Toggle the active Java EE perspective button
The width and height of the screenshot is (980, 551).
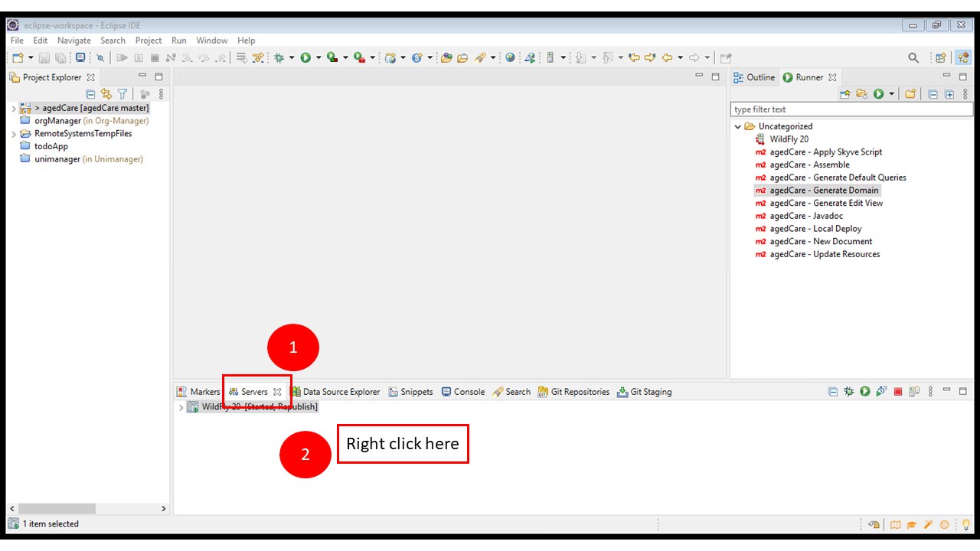pos(963,57)
